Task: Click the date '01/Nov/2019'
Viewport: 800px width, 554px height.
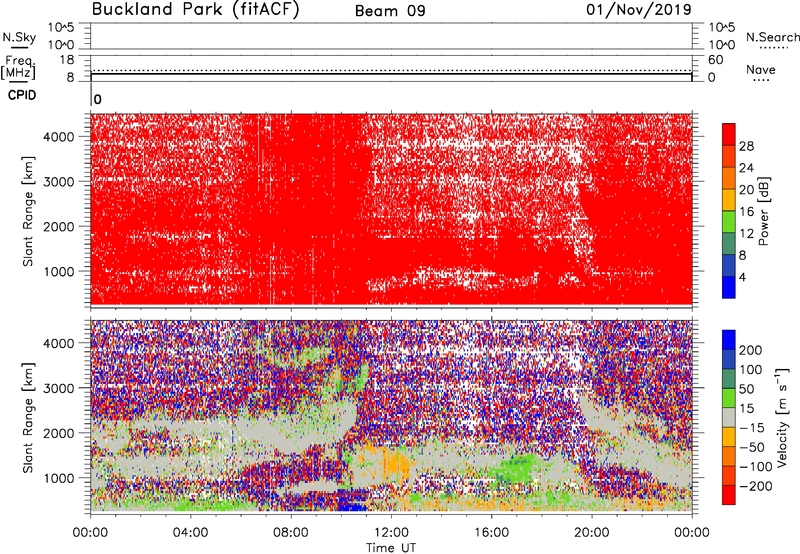Action: (x=639, y=9)
